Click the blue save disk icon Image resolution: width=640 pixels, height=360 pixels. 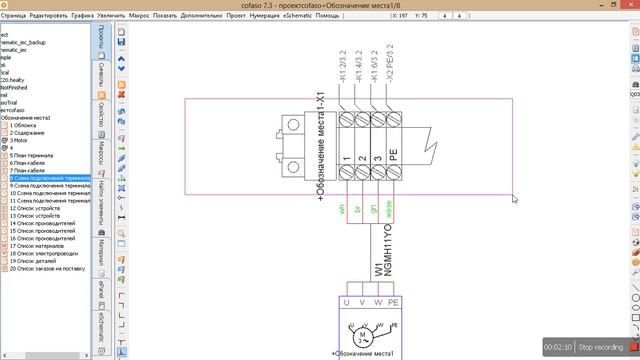point(121,42)
